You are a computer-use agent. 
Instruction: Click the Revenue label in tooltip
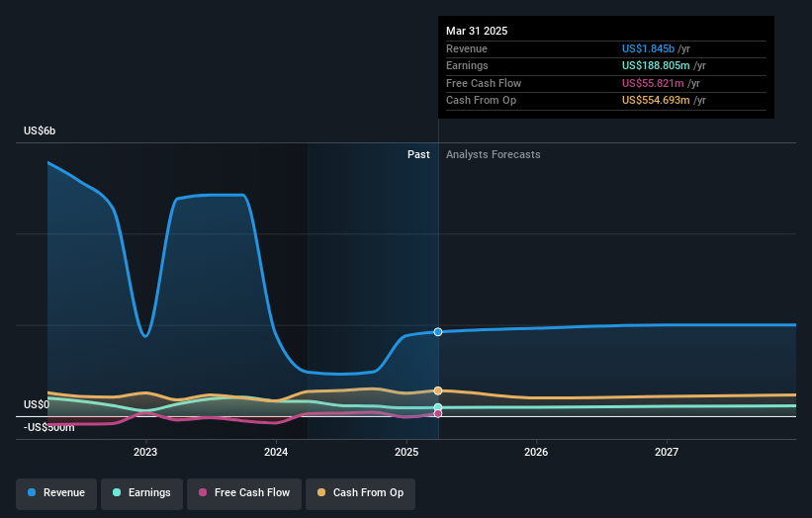(467, 48)
